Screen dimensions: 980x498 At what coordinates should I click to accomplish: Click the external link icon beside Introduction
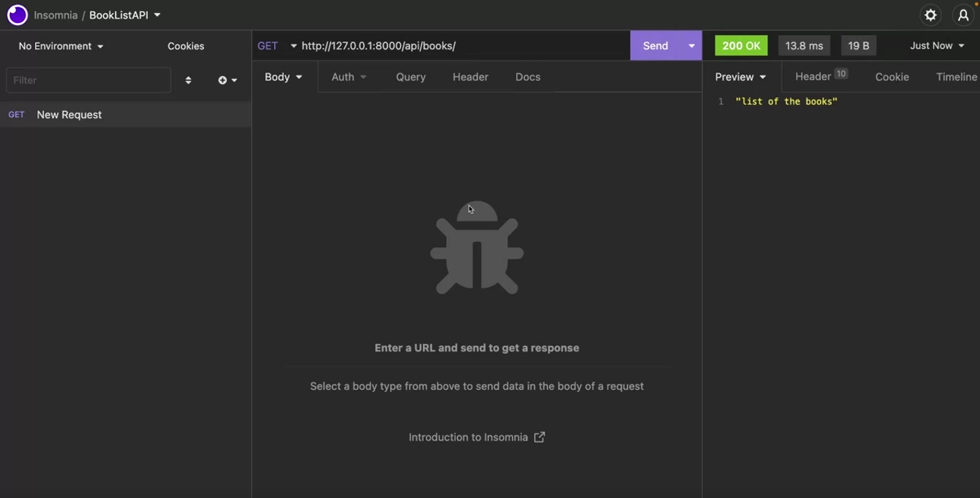(x=539, y=437)
